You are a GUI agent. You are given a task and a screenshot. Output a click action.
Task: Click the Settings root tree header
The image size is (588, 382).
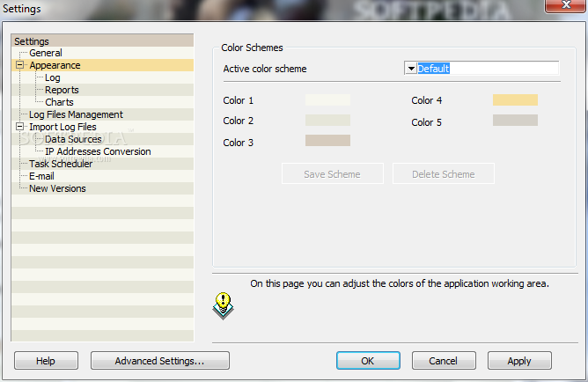click(102, 40)
